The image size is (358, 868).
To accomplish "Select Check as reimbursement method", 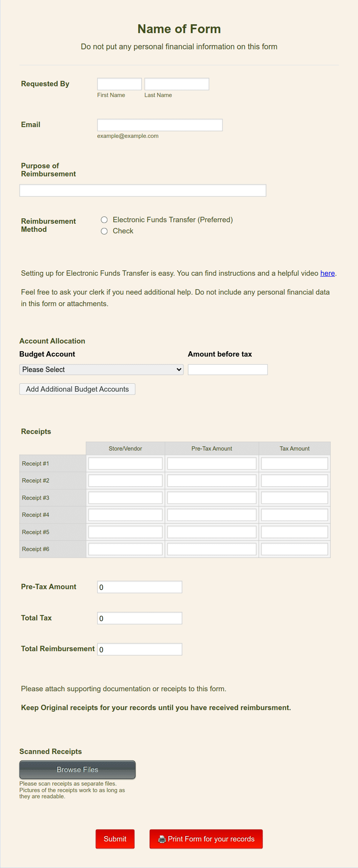I will pyautogui.click(x=104, y=231).
